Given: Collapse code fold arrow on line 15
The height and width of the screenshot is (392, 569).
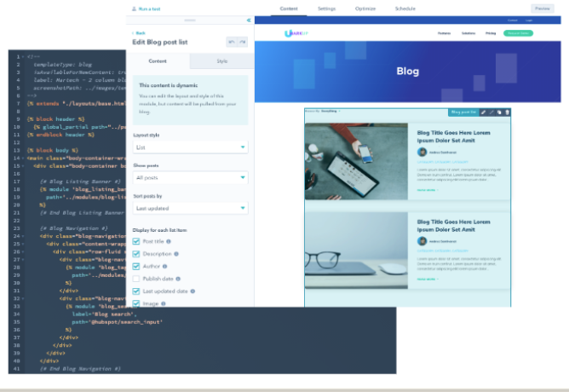Looking at the screenshot, I should [23, 166].
